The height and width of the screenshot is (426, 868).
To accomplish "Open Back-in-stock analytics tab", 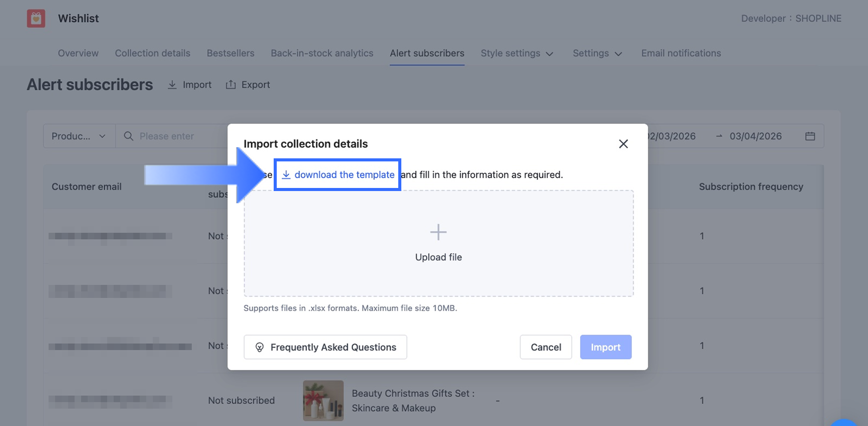I will tap(322, 53).
